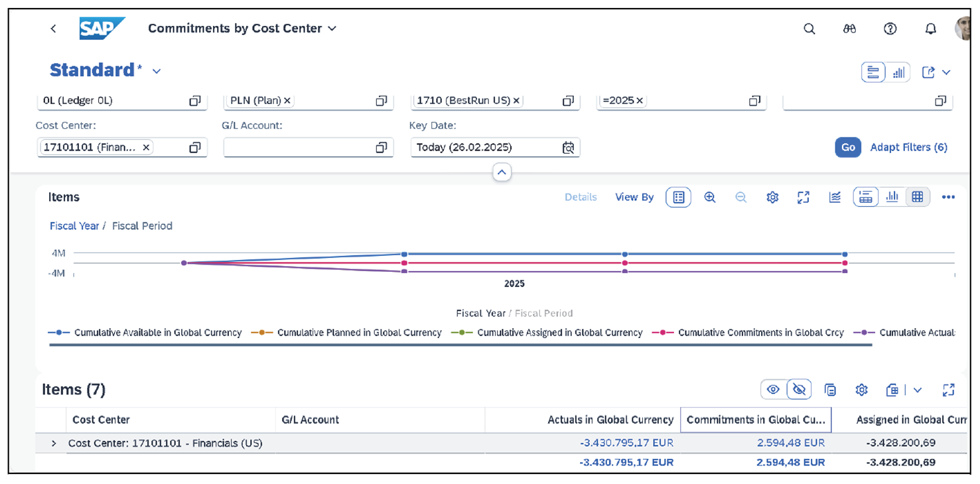Open table settings gear icon

pyautogui.click(x=861, y=390)
